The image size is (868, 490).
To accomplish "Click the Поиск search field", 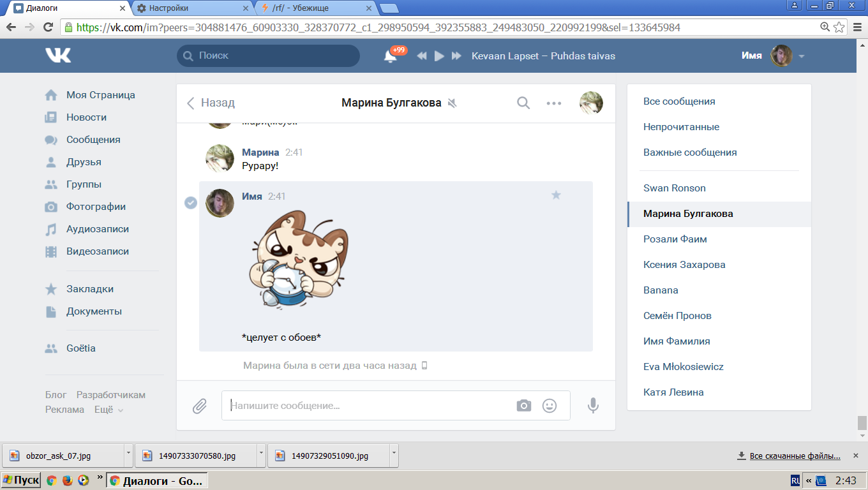I will click(x=268, y=56).
